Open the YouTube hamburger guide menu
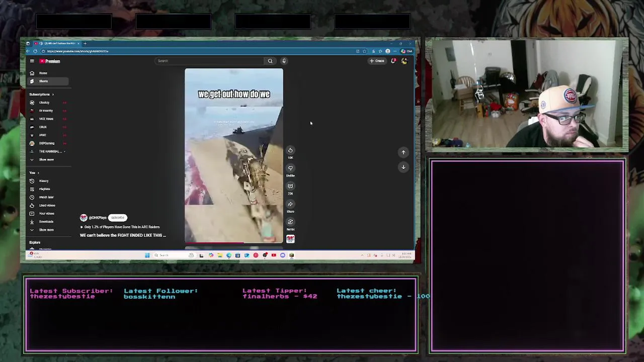Screen dimensions: 644x362 [x=32, y=61]
